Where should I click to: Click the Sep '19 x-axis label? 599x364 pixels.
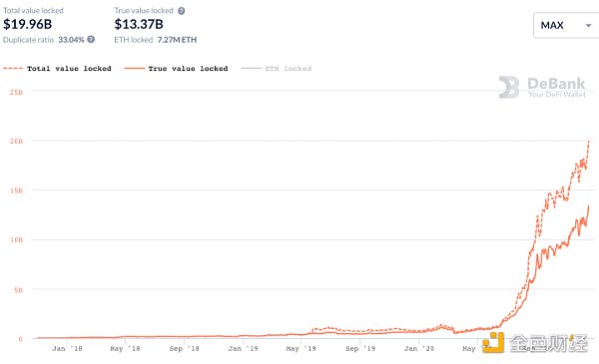[360, 348]
